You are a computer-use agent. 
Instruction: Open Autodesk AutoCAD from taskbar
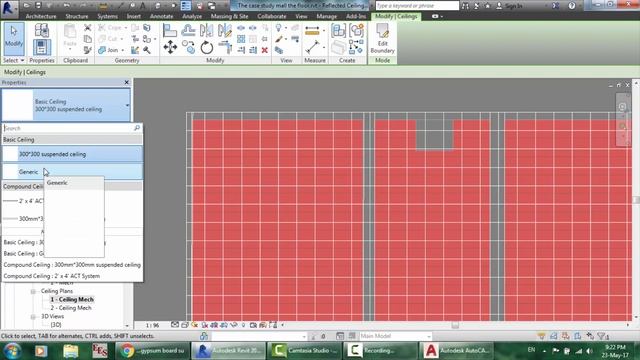pyautogui.click(x=457, y=351)
